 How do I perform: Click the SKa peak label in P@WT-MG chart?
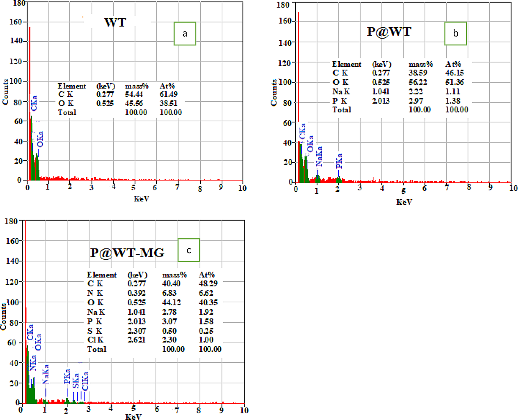[76, 380]
